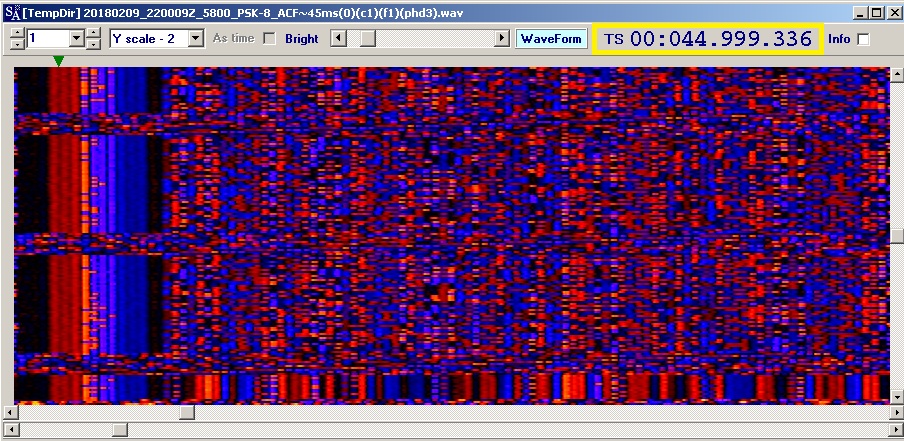Click lower horizontal scrollbar left arrow
This screenshot has height=441, width=904.
pos(10,430)
